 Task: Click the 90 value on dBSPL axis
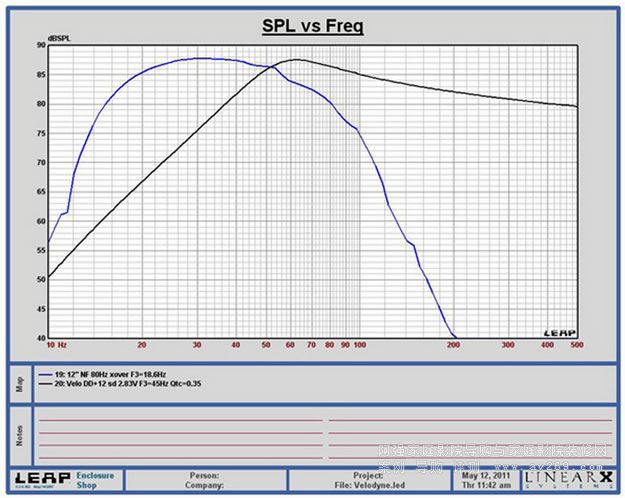(x=40, y=45)
